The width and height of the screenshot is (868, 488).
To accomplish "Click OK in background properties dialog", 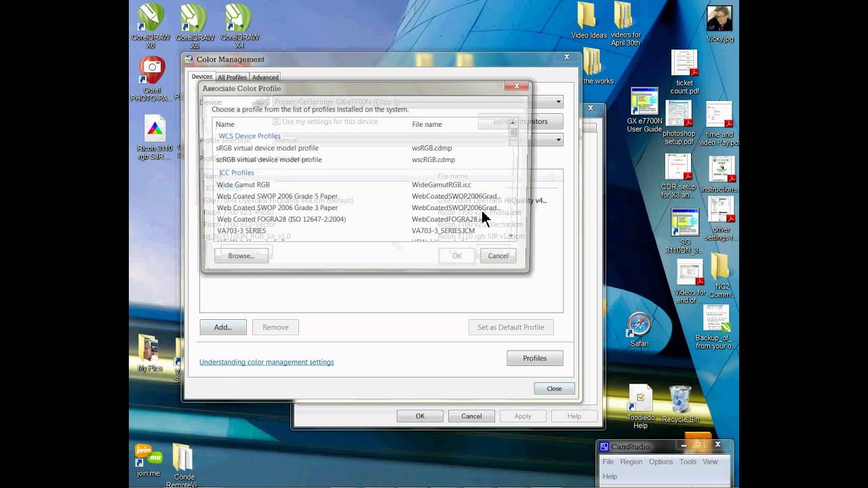I will (x=420, y=416).
